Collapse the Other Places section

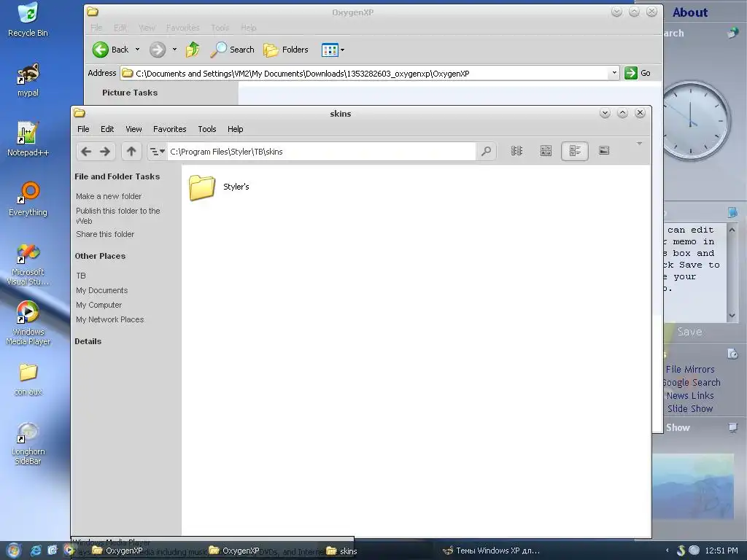point(100,256)
